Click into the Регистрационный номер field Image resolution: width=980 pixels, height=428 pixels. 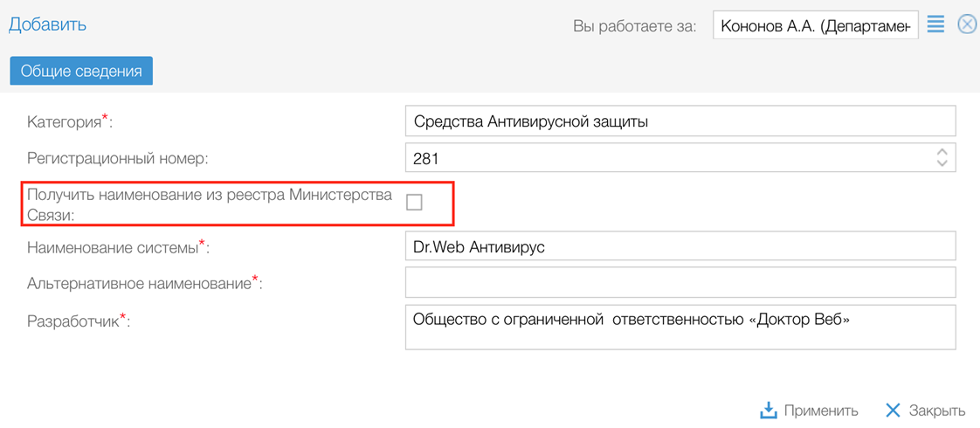click(664, 158)
